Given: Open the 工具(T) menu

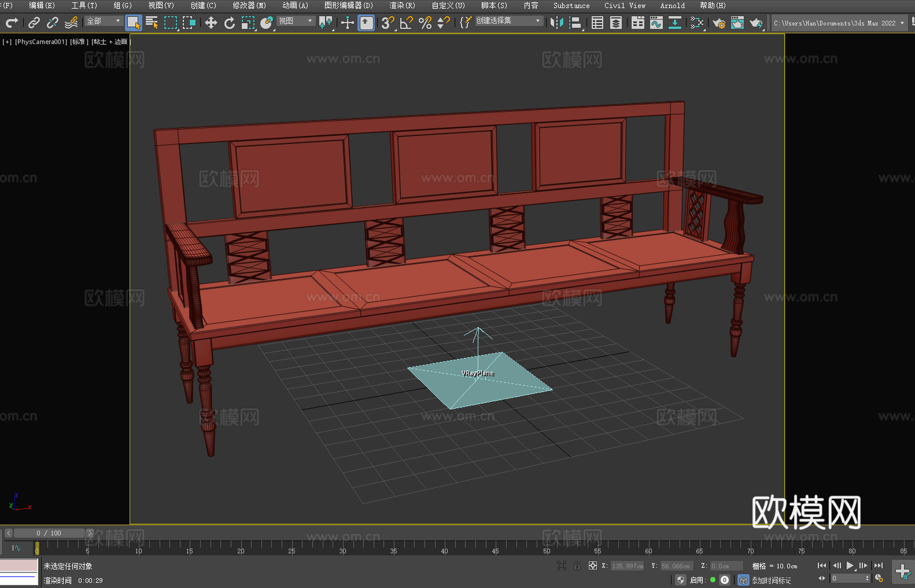Looking at the screenshot, I should pos(84,5).
